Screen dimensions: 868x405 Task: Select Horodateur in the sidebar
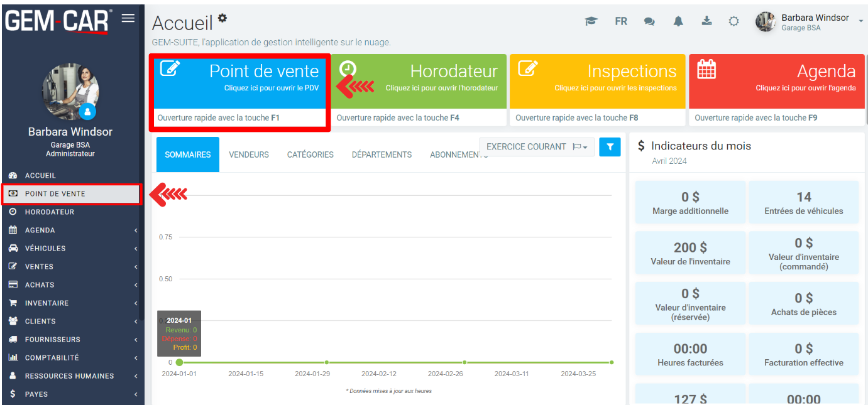point(50,212)
